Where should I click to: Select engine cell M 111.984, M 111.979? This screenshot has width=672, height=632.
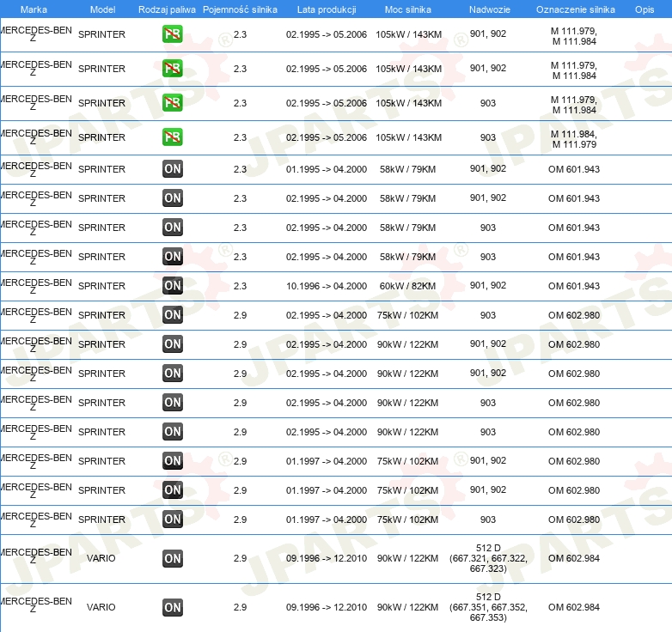click(x=574, y=139)
